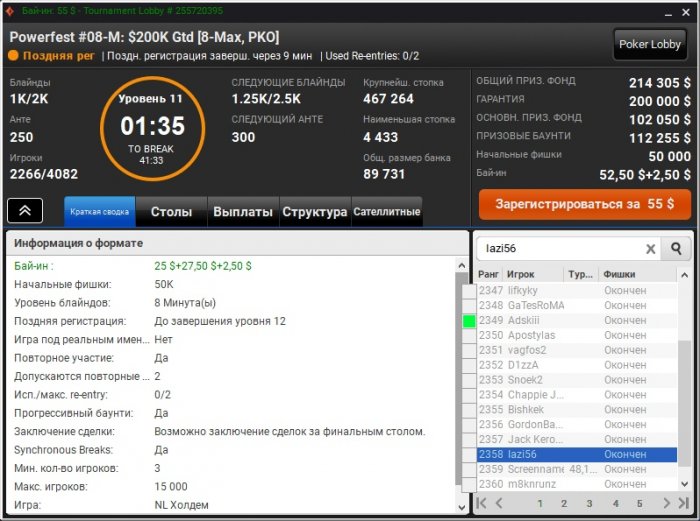700x521 pixels.
Task: Select player GordonBa... row
Action: click(577, 425)
